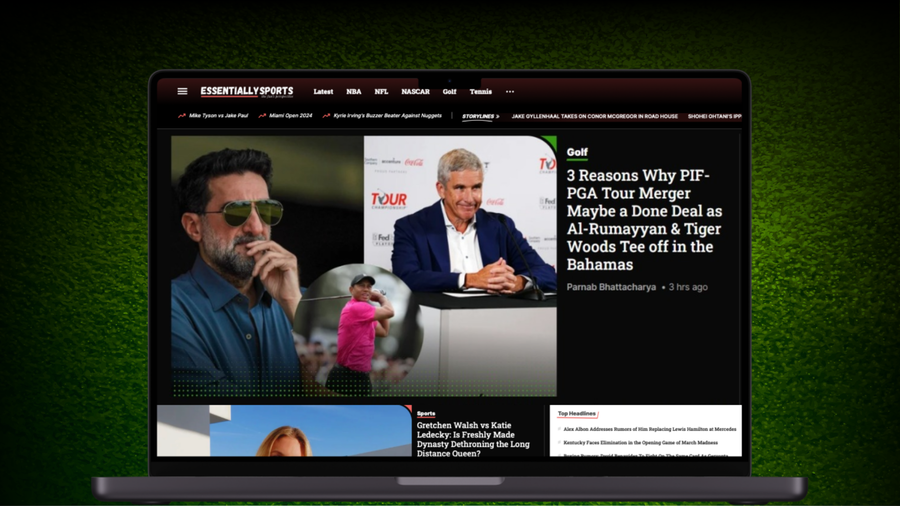Switch to the Tennis section
Viewport: 900px width, 506px height.
point(481,92)
